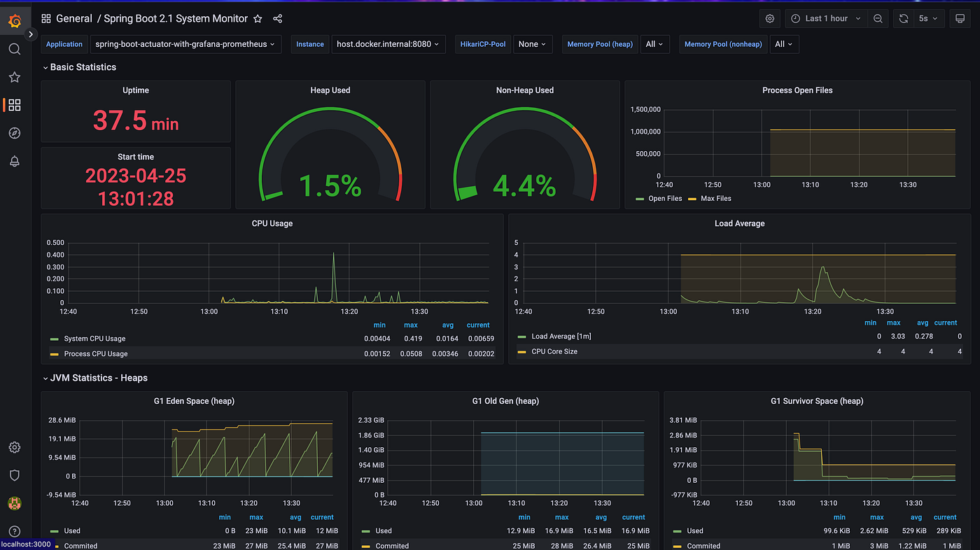Click the CPU Usage panel title
980x550 pixels.
coord(272,224)
